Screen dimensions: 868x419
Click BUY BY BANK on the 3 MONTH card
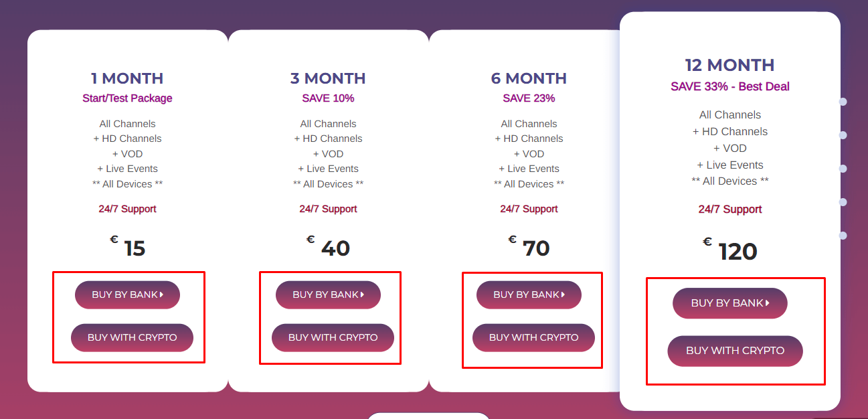click(327, 295)
